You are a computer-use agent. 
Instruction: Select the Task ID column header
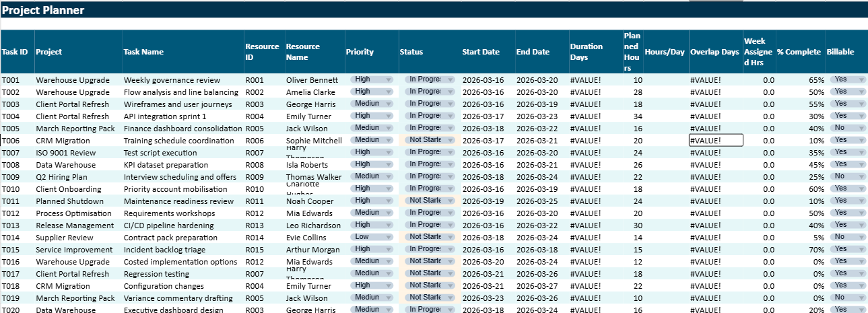click(x=15, y=52)
